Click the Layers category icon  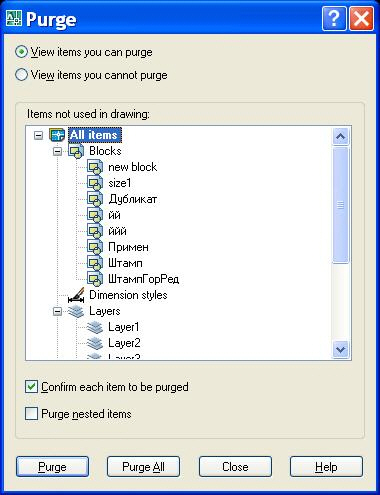(x=76, y=311)
